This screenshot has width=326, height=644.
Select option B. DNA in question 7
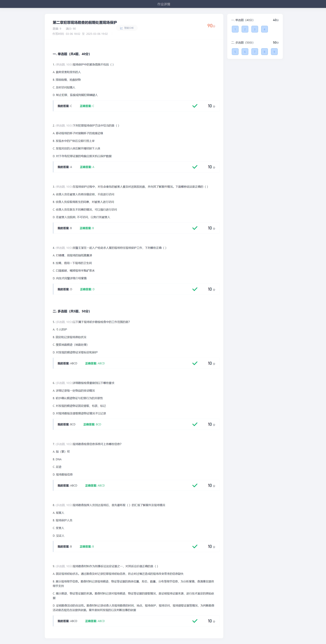coord(57,459)
